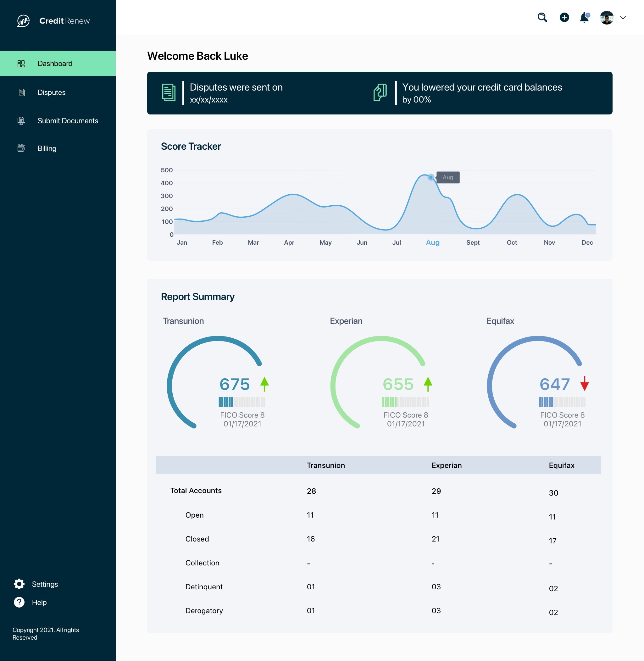Click the disputes sent document icon in banner

(169, 92)
